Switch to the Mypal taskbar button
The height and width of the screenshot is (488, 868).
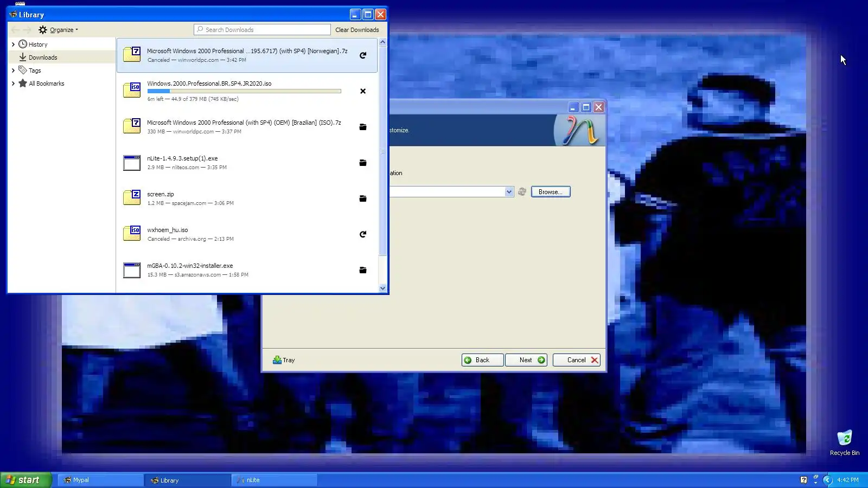pos(100,480)
